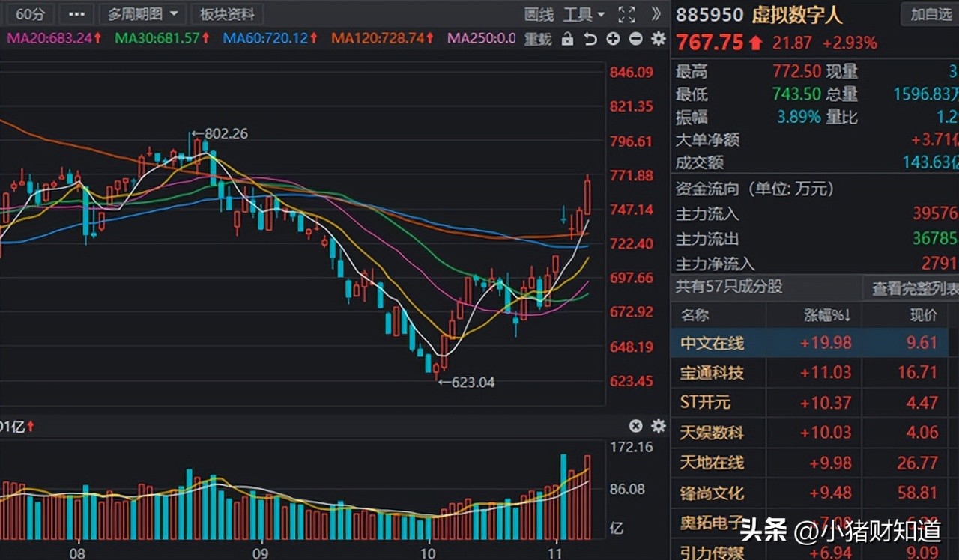Open the chart settings gear icon
Screen dimensions: 959x560
657,38
